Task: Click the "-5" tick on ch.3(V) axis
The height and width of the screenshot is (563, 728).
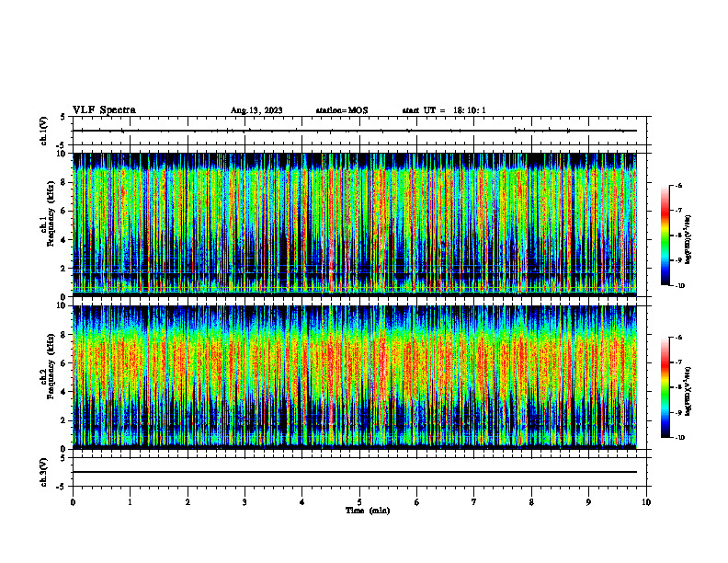Action: (x=61, y=487)
